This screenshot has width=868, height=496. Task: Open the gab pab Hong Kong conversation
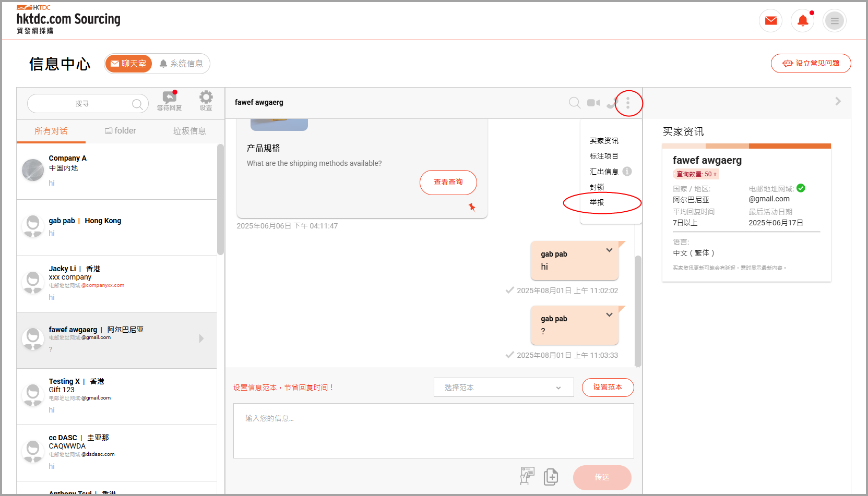click(x=116, y=228)
